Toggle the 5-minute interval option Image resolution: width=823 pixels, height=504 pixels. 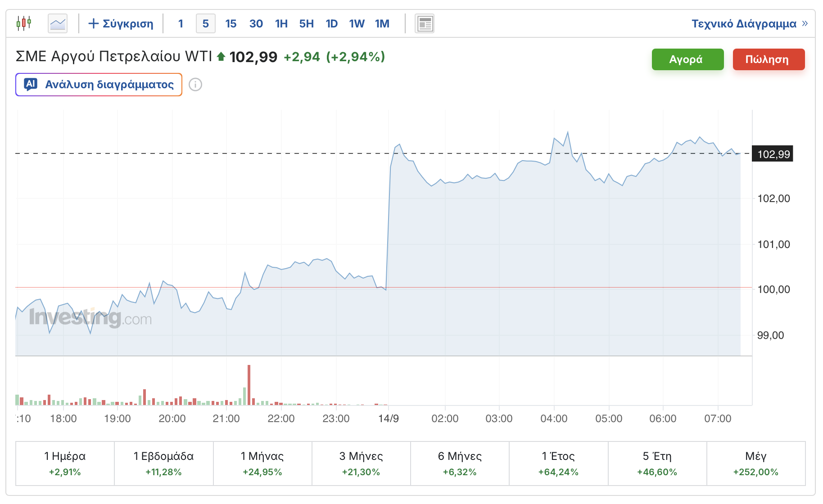206,23
